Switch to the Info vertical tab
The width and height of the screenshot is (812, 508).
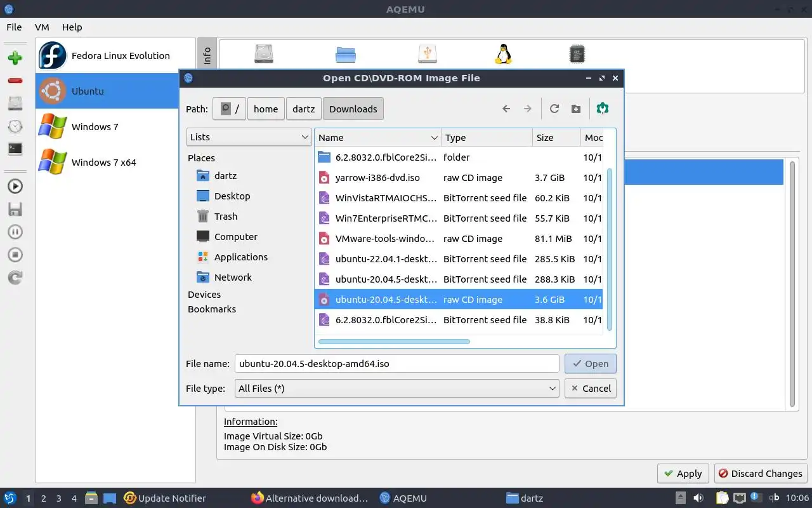pyautogui.click(x=207, y=56)
